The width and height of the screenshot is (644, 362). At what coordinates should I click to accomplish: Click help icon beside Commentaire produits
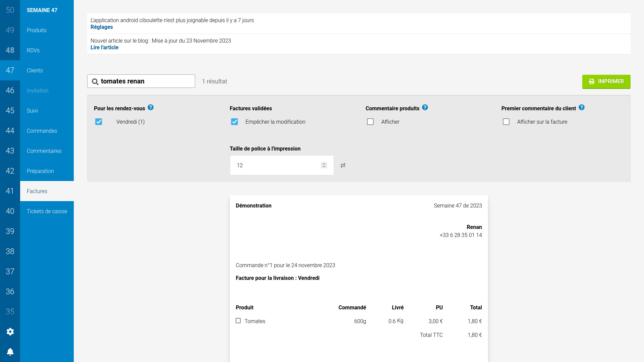pyautogui.click(x=425, y=108)
